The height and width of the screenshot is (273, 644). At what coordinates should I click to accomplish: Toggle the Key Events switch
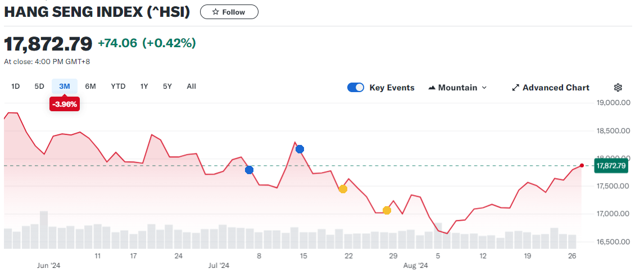pos(356,88)
